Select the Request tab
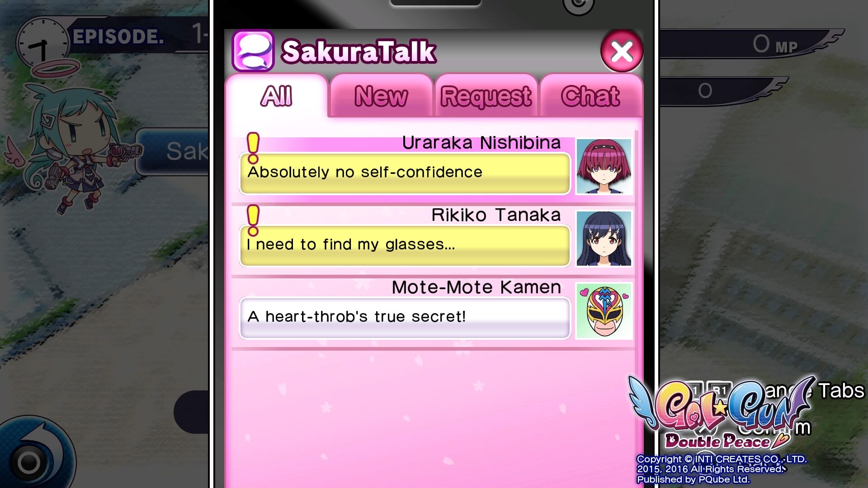The height and width of the screenshot is (488, 868). pos(486,96)
